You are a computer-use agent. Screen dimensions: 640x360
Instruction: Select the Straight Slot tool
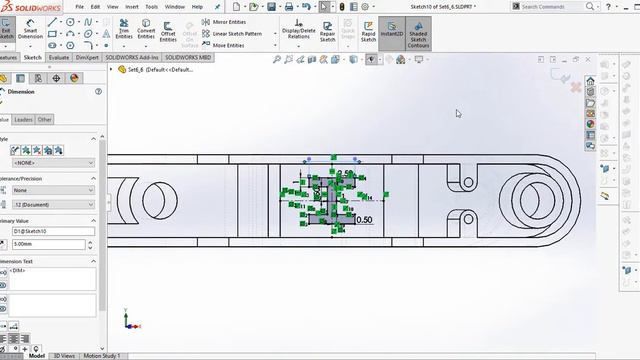click(52, 45)
